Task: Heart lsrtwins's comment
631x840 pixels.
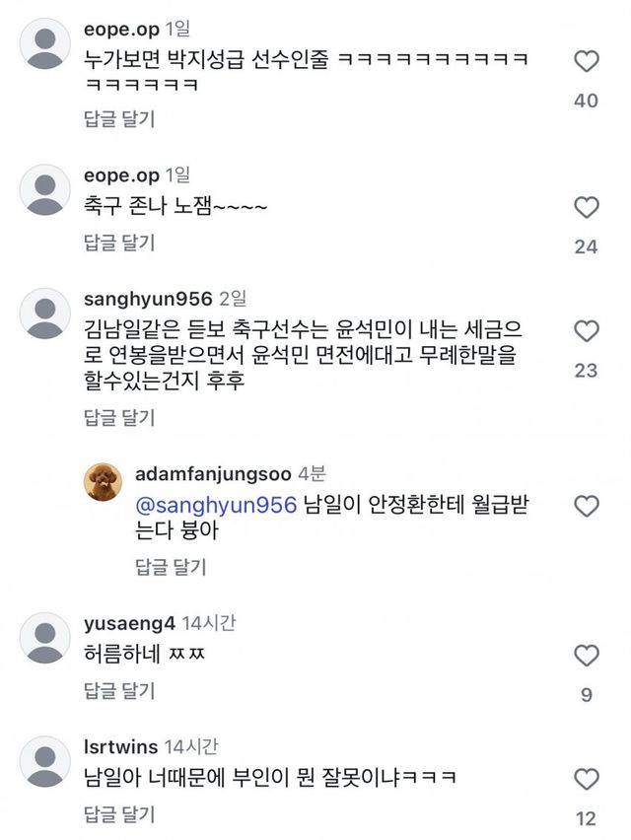Action: (x=586, y=778)
